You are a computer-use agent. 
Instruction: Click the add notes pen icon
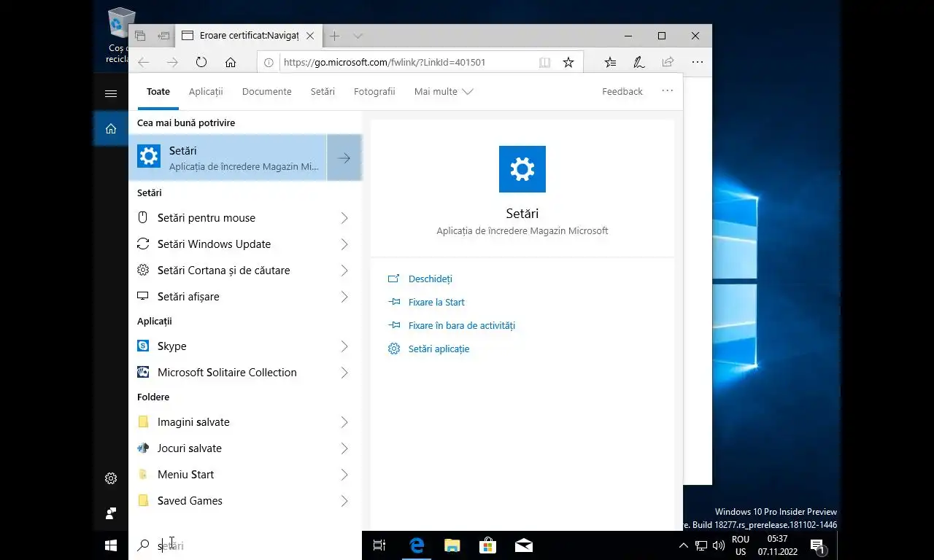[639, 63]
